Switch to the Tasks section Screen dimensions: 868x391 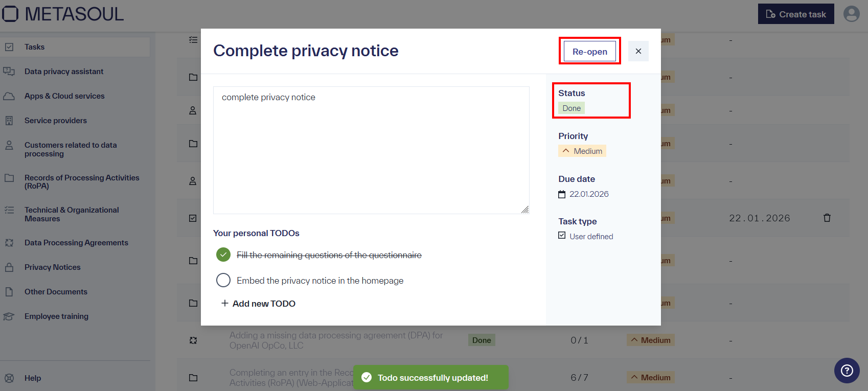(x=34, y=47)
